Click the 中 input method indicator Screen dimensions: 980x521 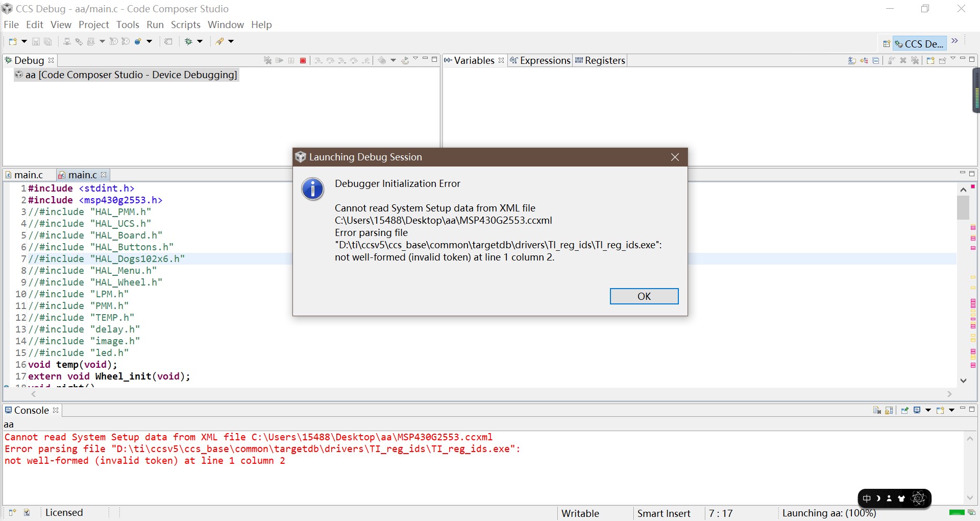867,499
